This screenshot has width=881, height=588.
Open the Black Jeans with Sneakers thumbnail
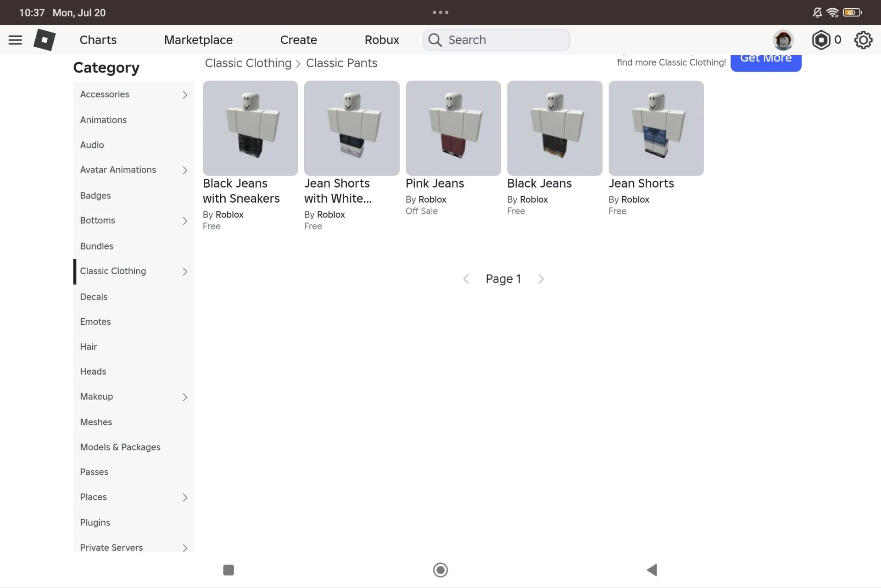coord(251,128)
